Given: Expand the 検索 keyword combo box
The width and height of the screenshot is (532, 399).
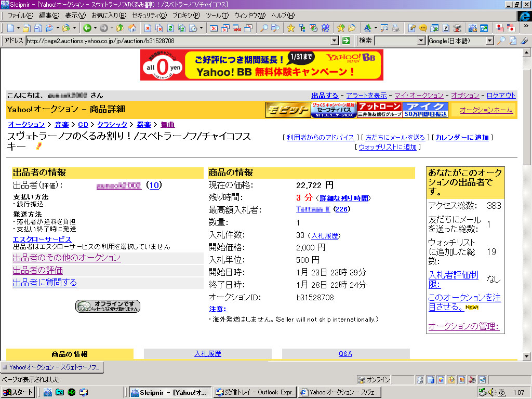Looking at the screenshot, I should tap(421, 41).
